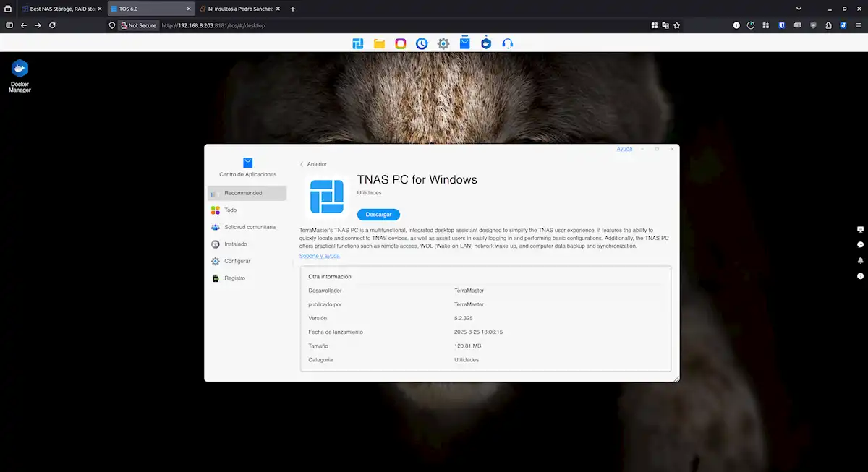
Task: Open the Soporte y ayuda link
Action: point(319,256)
